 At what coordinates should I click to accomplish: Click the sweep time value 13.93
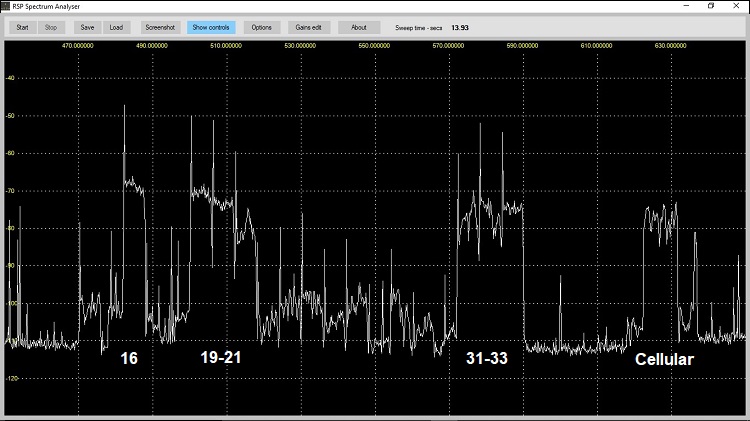tap(460, 27)
